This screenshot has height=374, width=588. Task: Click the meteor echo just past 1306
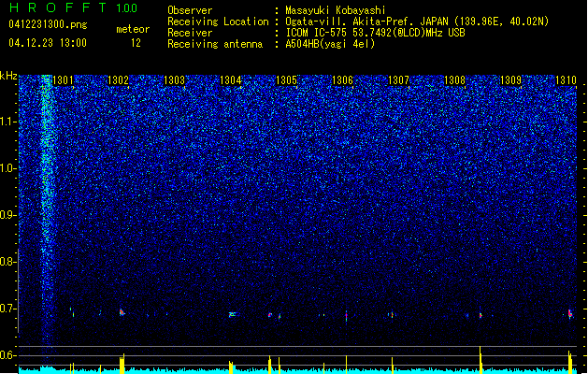point(346,316)
